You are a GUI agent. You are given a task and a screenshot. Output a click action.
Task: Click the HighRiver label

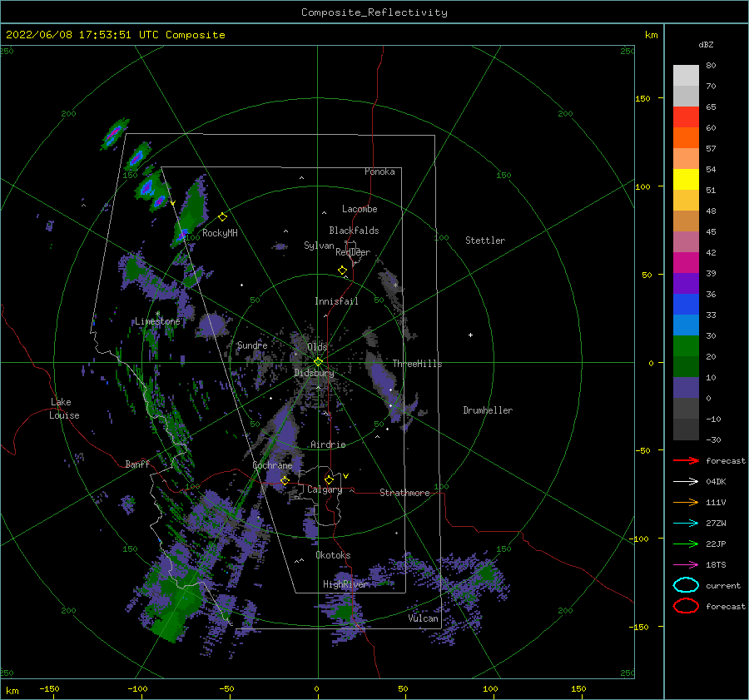(345, 584)
